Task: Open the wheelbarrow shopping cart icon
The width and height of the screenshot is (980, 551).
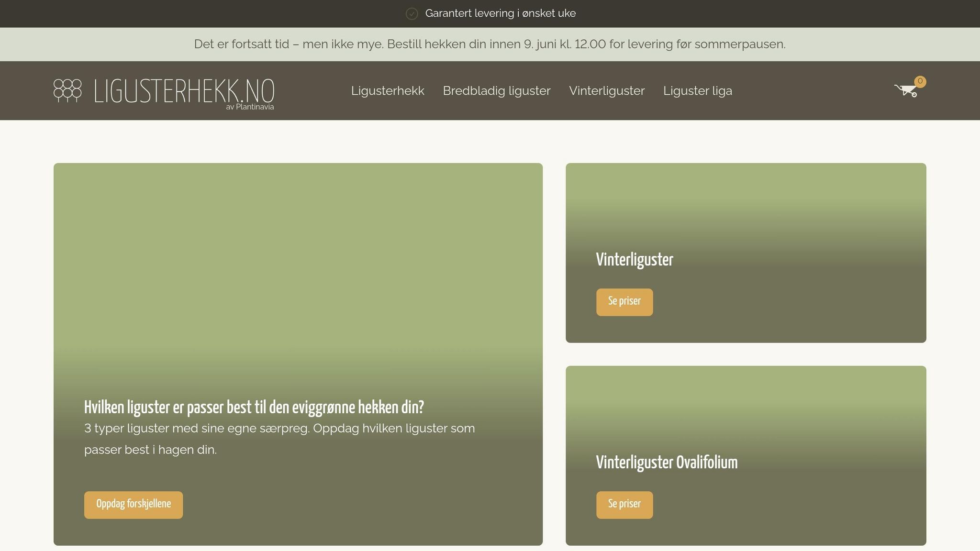Action: tap(906, 90)
